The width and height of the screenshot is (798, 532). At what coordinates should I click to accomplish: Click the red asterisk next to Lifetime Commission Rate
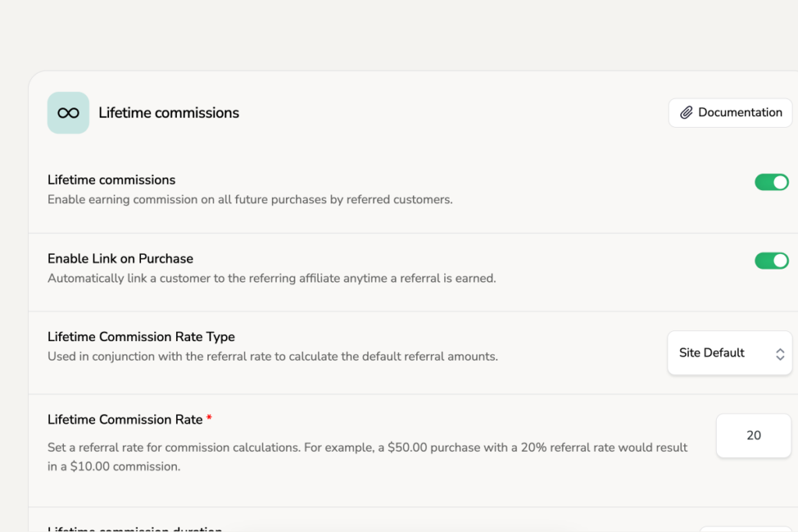tap(208, 417)
